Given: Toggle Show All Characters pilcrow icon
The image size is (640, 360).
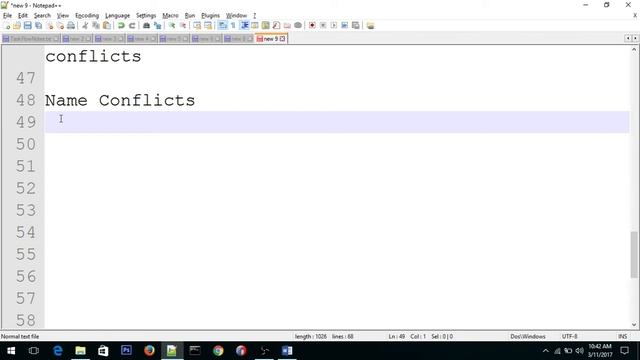Looking at the screenshot, I should pos(233,26).
